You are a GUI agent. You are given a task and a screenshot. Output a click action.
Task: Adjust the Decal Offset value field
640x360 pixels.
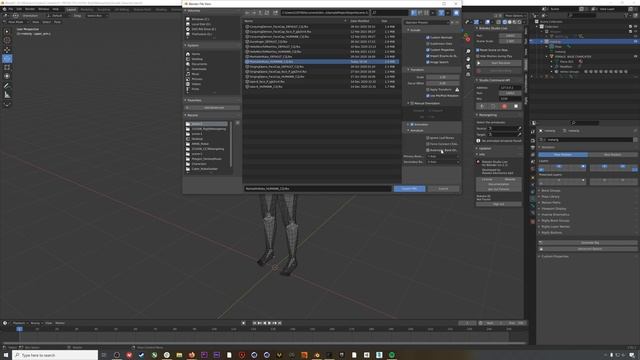(x=443, y=83)
